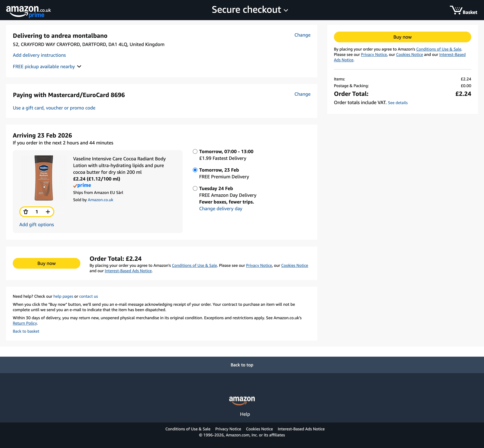Use a gift card, voucher or promo code
The image size is (484, 448).
pyautogui.click(x=54, y=108)
